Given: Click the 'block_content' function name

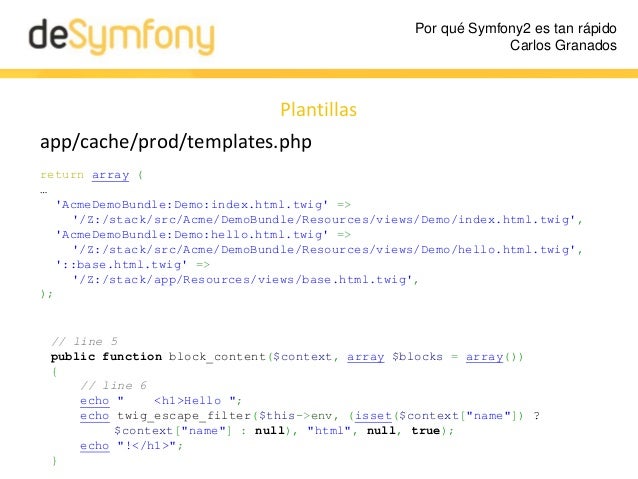Looking at the screenshot, I should click(217, 357).
